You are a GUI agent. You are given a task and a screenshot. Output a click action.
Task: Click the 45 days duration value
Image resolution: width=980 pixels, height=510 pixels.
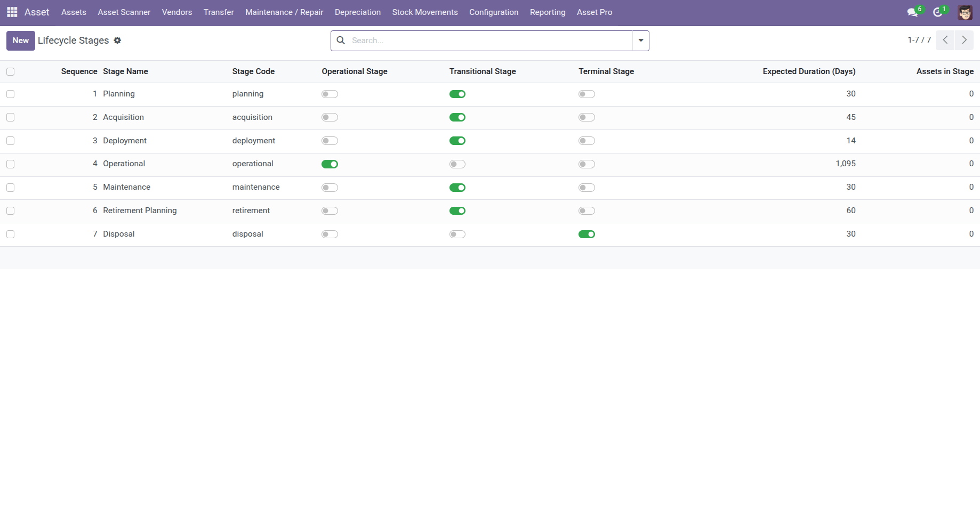coord(851,117)
